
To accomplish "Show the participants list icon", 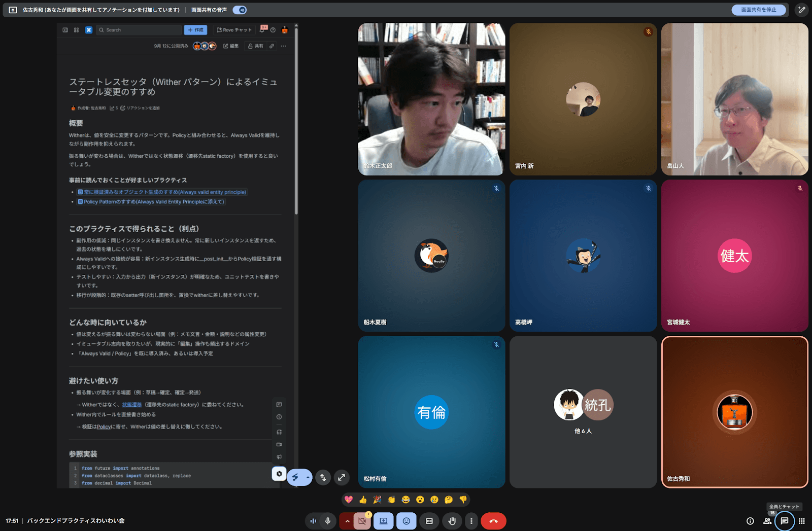I will [x=767, y=521].
